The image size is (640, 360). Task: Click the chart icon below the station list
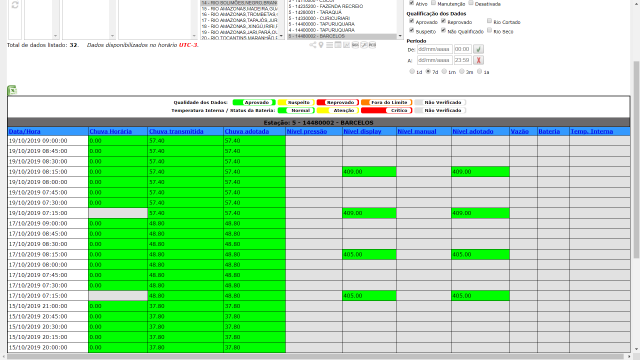[347, 45]
